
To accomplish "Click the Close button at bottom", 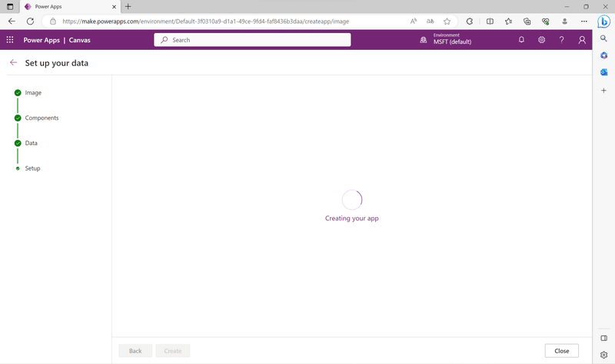I will (x=561, y=351).
